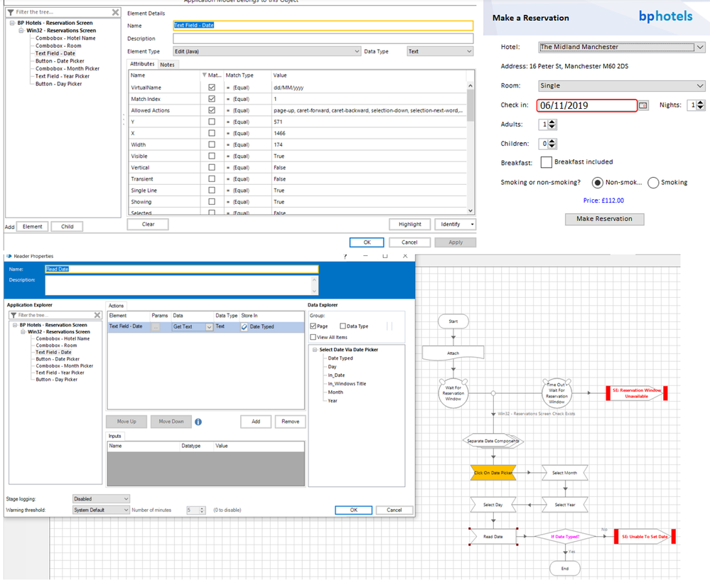
Task: Toggle the Breakfast included checkbox
Action: click(x=546, y=162)
